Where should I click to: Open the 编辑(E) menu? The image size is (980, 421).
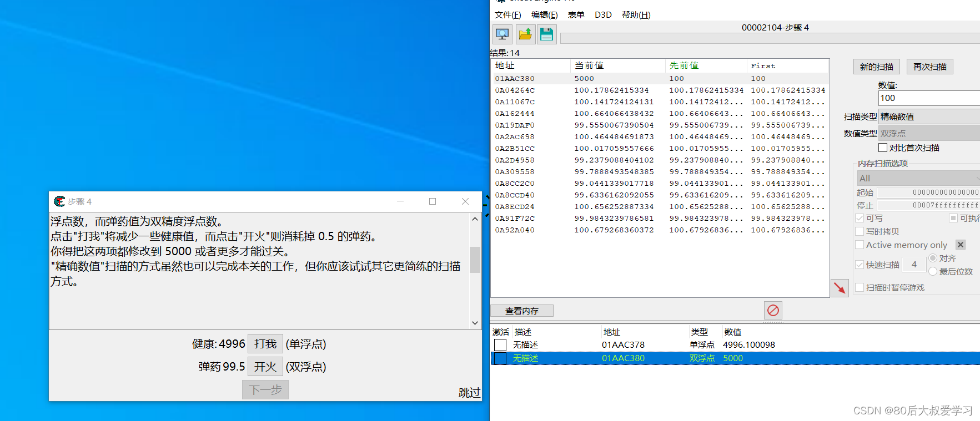[544, 15]
